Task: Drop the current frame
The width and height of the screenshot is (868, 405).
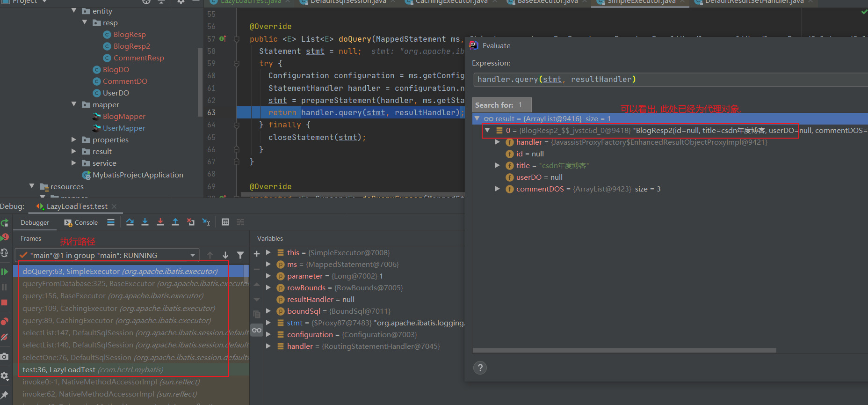Action: [x=191, y=222]
